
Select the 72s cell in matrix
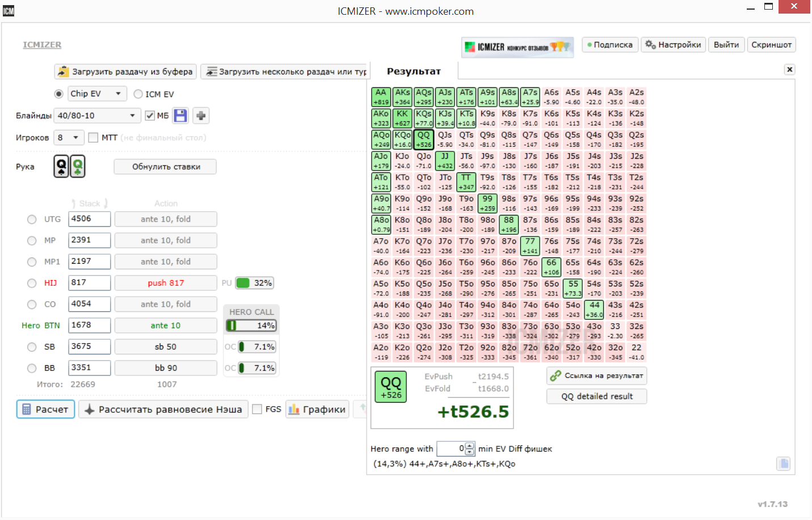637,246
